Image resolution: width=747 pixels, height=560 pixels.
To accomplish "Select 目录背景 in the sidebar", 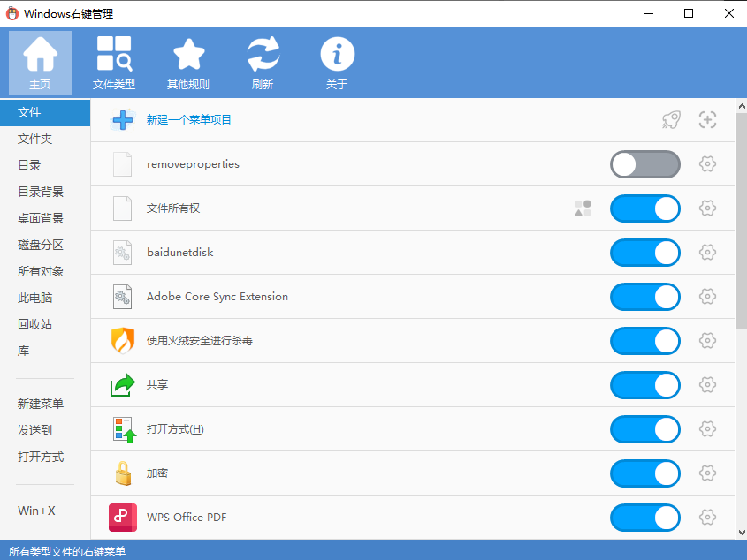I will click(45, 192).
